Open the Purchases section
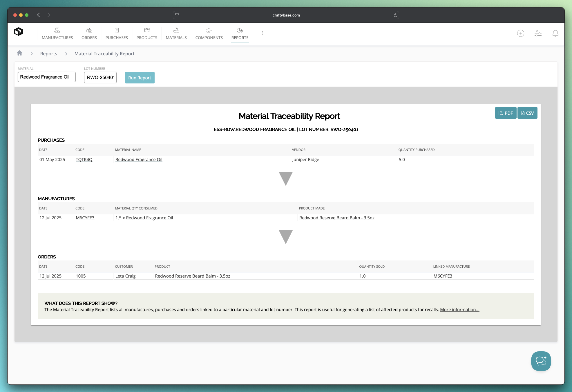The height and width of the screenshot is (392, 572). 117,34
